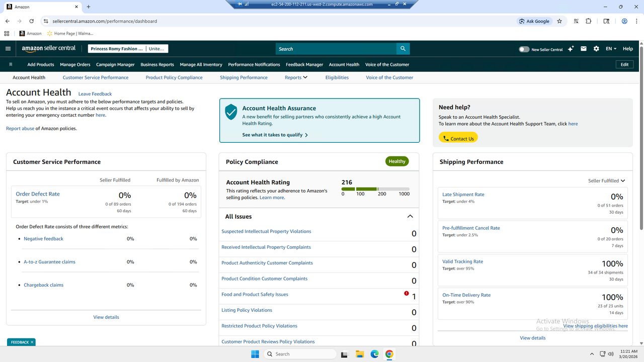Open the Valid Tracking Rate link
The width and height of the screenshot is (644, 362).
[x=463, y=261]
